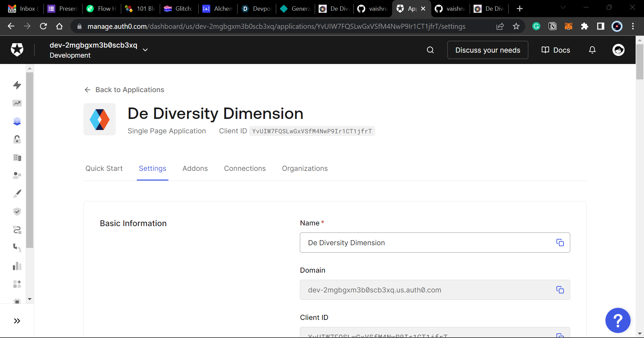This screenshot has width=644, height=338.
Task: Open the user profile avatar menu
Action: click(x=618, y=50)
